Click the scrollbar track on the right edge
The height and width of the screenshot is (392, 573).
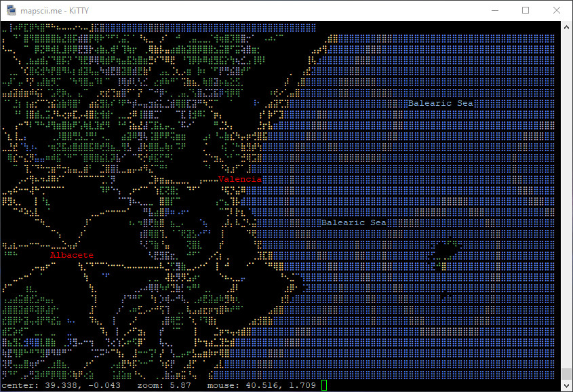pyautogui.click(x=567, y=203)
